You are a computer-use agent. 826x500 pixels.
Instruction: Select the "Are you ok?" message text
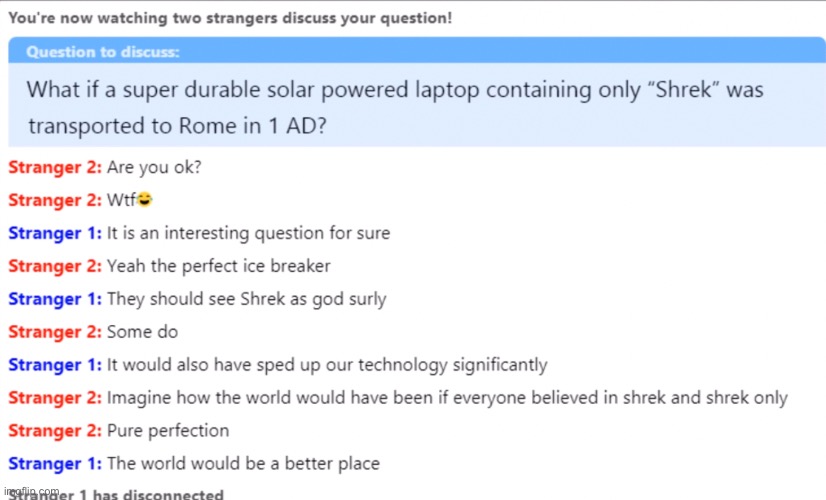pos(154,168)
